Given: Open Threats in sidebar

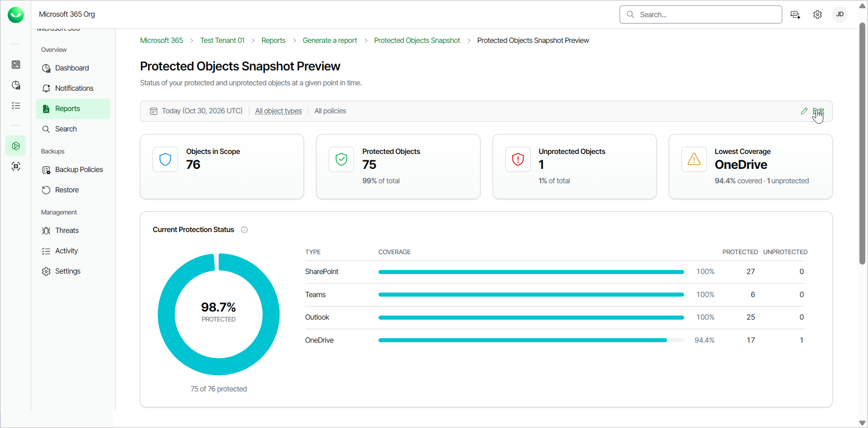Looking at the screenshot, I should pos(73,231).
